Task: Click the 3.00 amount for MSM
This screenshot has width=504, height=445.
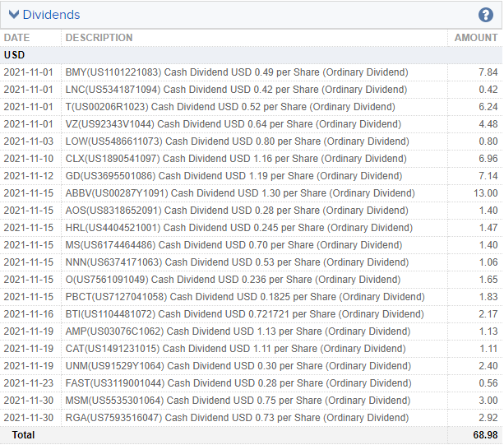Action: pos(488,401)
